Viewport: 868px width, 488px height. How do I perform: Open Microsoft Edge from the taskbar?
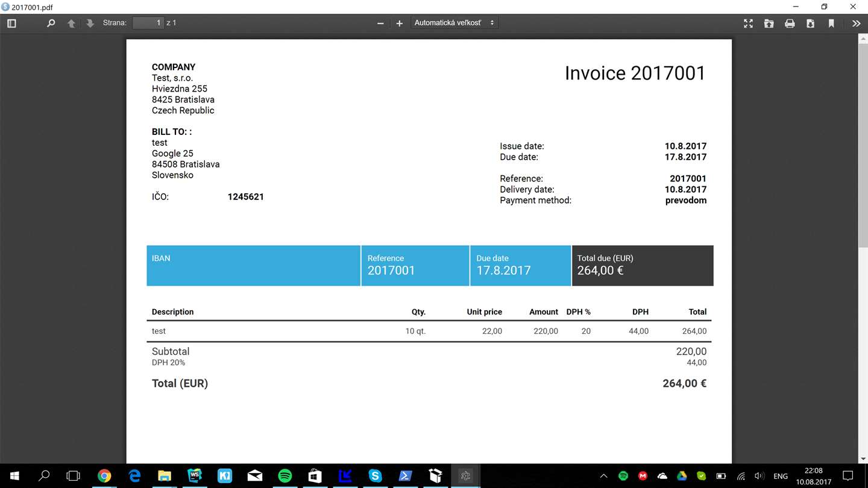134,476
